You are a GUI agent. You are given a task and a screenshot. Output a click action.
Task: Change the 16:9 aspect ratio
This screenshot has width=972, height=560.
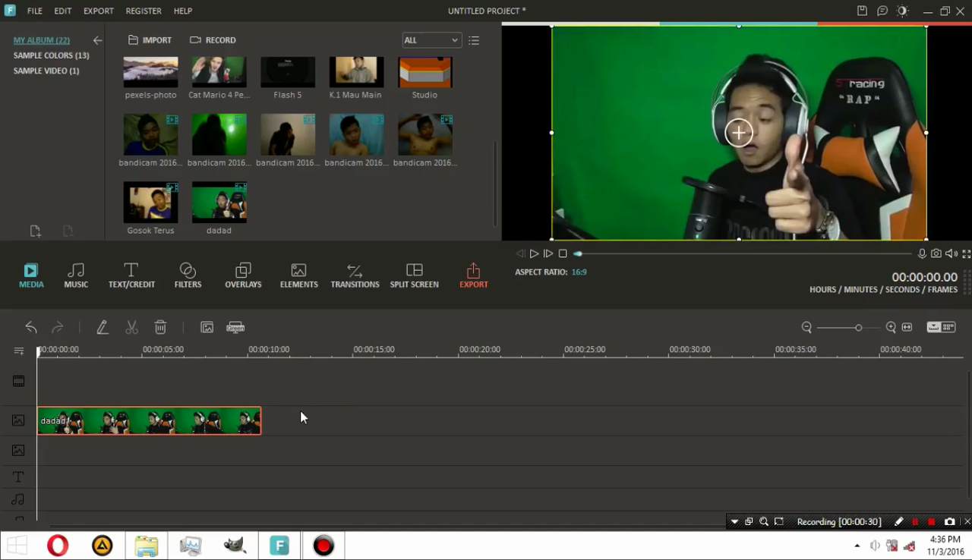pos(579,272)
